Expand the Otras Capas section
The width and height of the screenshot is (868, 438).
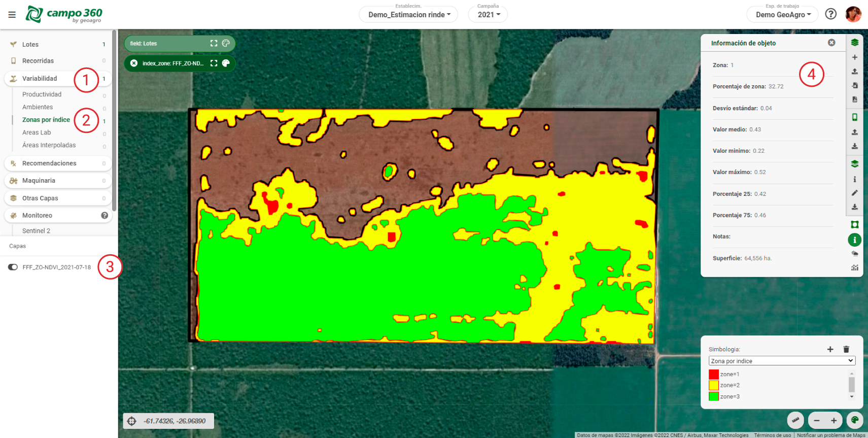click(x=58, y=198)
